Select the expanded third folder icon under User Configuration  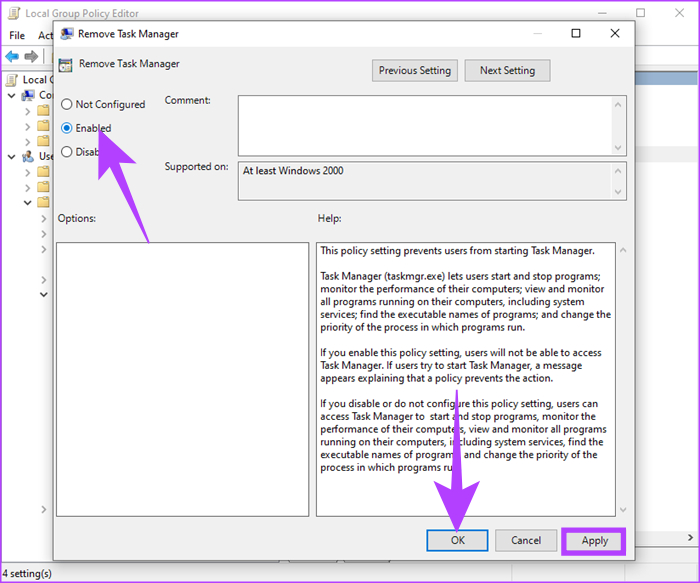pos(43,202)
